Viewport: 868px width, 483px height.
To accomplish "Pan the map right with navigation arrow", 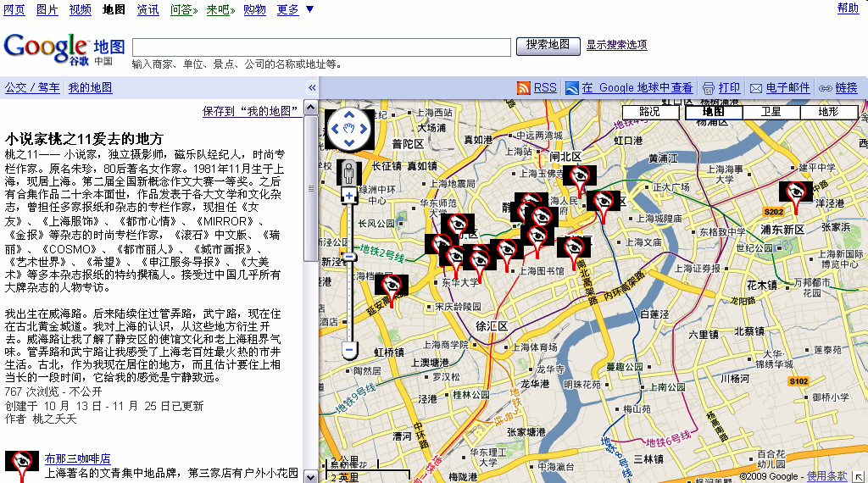I will pyautogui.click(x=364, y=128).
